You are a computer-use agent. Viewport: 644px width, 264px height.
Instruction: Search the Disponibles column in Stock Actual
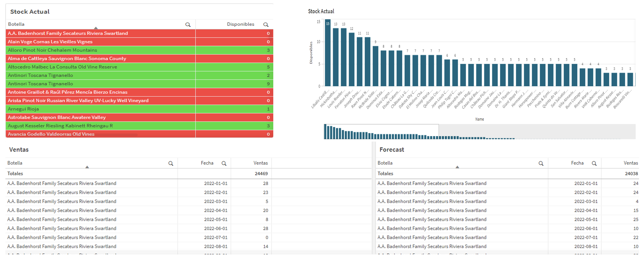[x=266, y=24]
